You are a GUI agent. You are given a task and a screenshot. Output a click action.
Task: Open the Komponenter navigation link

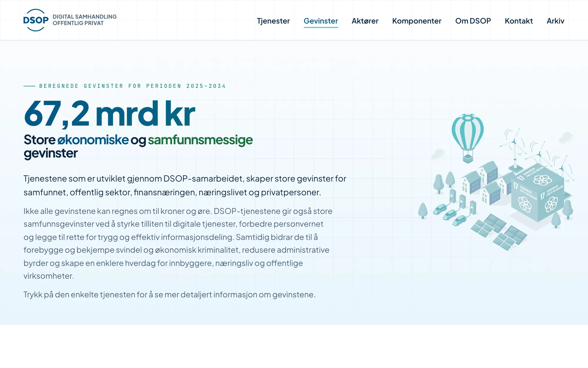[417, 21]
